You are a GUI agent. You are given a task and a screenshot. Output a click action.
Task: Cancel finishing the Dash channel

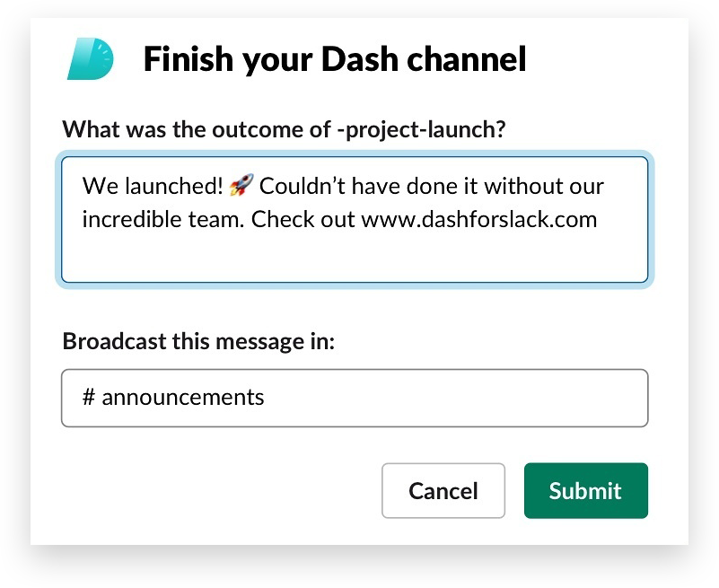pyautogui.click(x=443, y=490)
